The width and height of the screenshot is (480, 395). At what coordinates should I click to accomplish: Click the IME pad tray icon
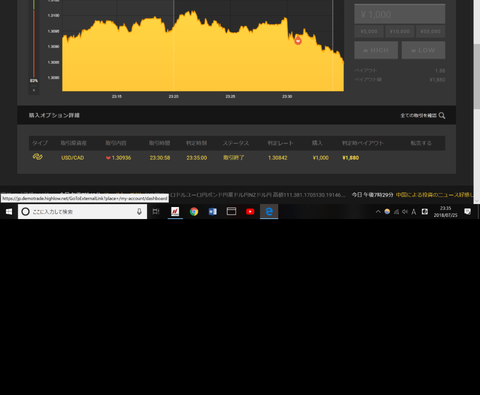(425, 211)
